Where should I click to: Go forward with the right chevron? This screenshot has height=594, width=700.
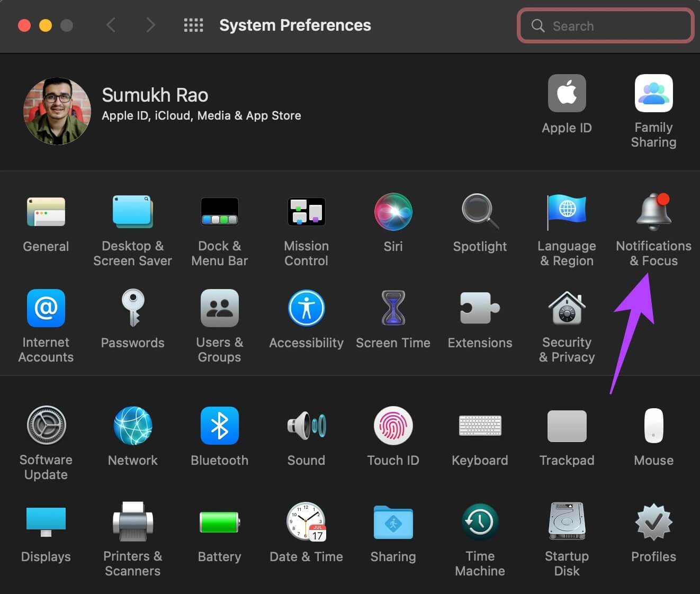coord(151,25)
